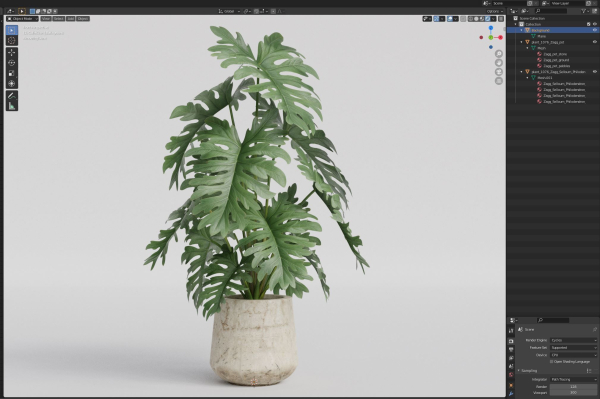Screen dimensions: 600x399
Task: Click the green Y axis on navigation gizmo
Action: coord(491,37)
